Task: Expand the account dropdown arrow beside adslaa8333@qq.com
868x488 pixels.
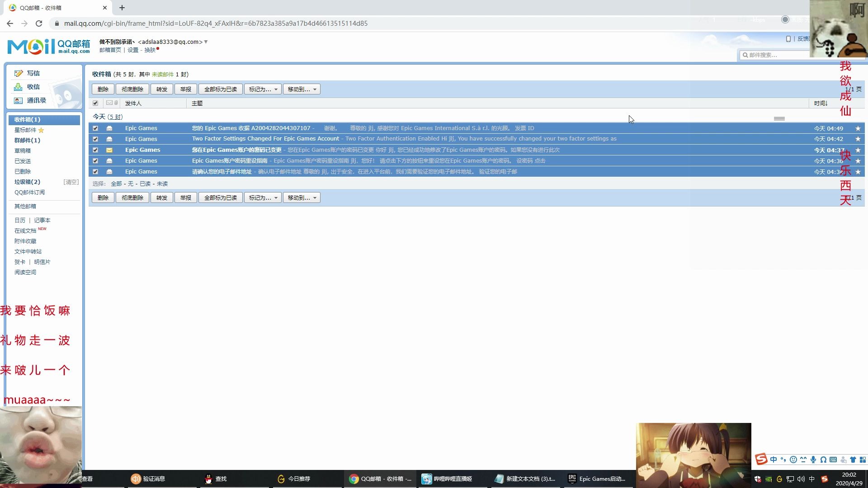Action: (206, 42)
